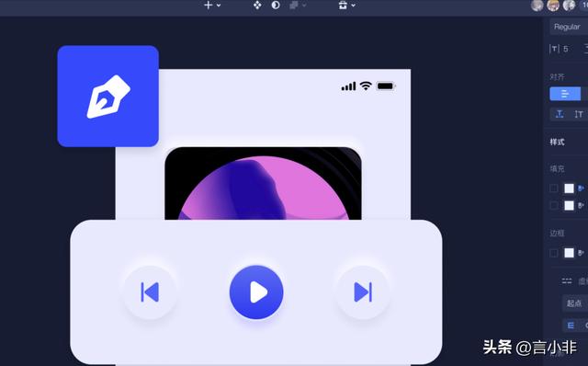Enable the border checkbox

[553, 253]
